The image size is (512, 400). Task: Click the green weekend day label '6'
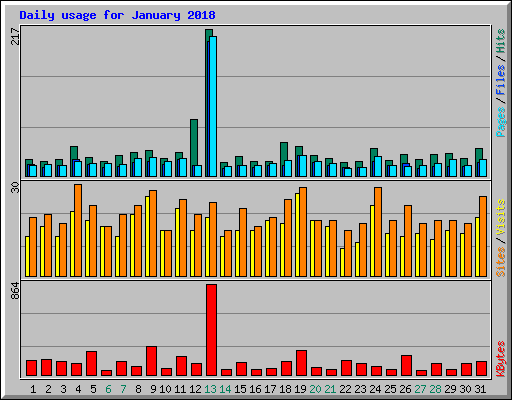pos(108,389)
